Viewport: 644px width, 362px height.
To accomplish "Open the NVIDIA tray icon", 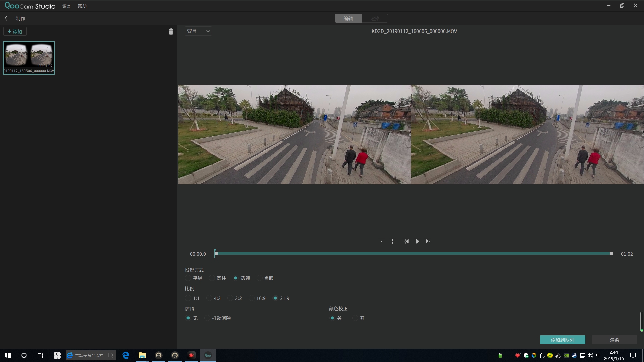I will [x=566, y=355].
